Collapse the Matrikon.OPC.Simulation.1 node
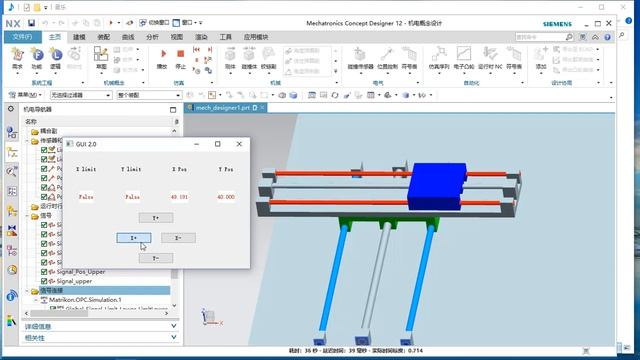 (36, 300)
